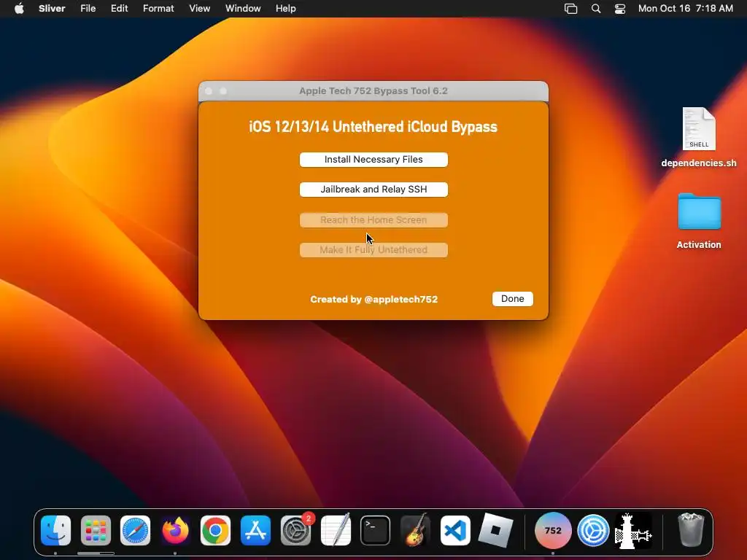Open the Format menu
This screenshot has width=747, height=560.
pyautogui.click(x=158, y=9)
